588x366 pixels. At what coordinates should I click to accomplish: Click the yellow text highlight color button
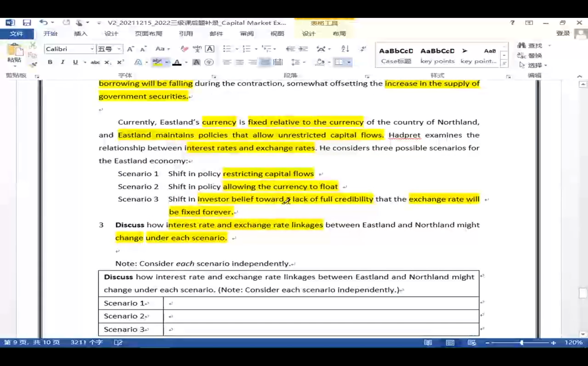tap(157, 62)
